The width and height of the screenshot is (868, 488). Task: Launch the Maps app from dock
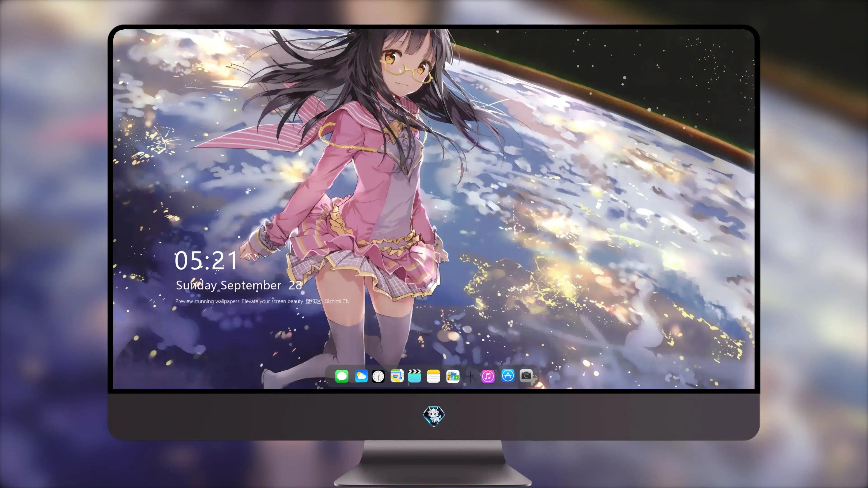point(397,376)
